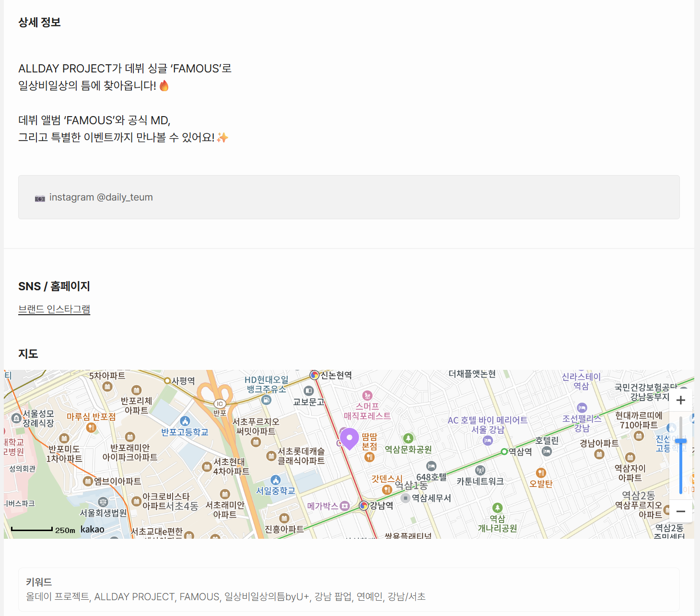Adjust the map zoom slider handle
This screenshot has height=616, width=700.
(681, 441)
